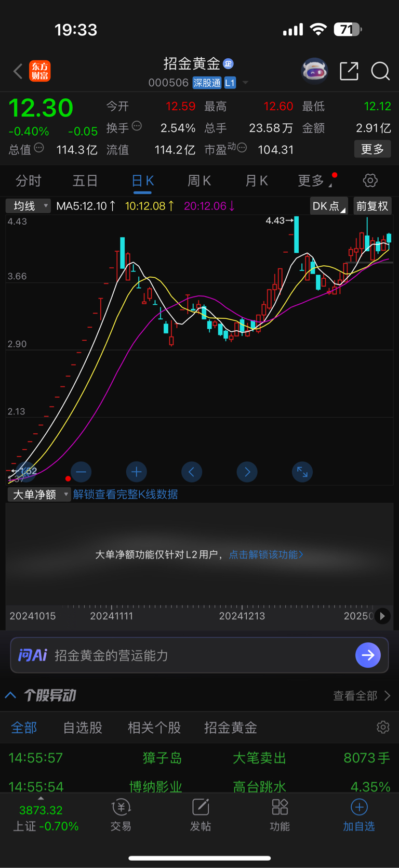Viewport: 399px width, 868px height.
Task: Expand chart to fullscreen icon
Action: pyautogui.click(x=302, y=472)
